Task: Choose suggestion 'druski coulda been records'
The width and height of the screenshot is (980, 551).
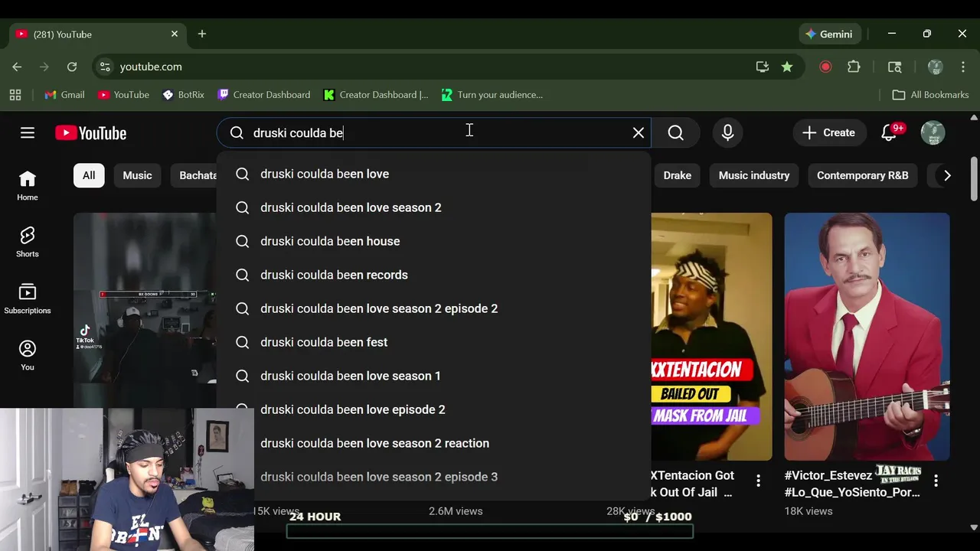Action: click(x=434, y=275)
